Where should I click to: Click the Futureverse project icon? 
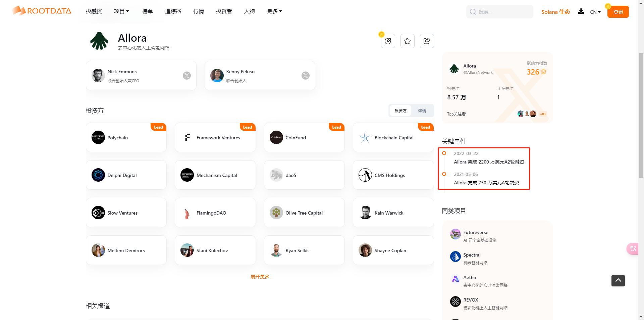[455, 234]
